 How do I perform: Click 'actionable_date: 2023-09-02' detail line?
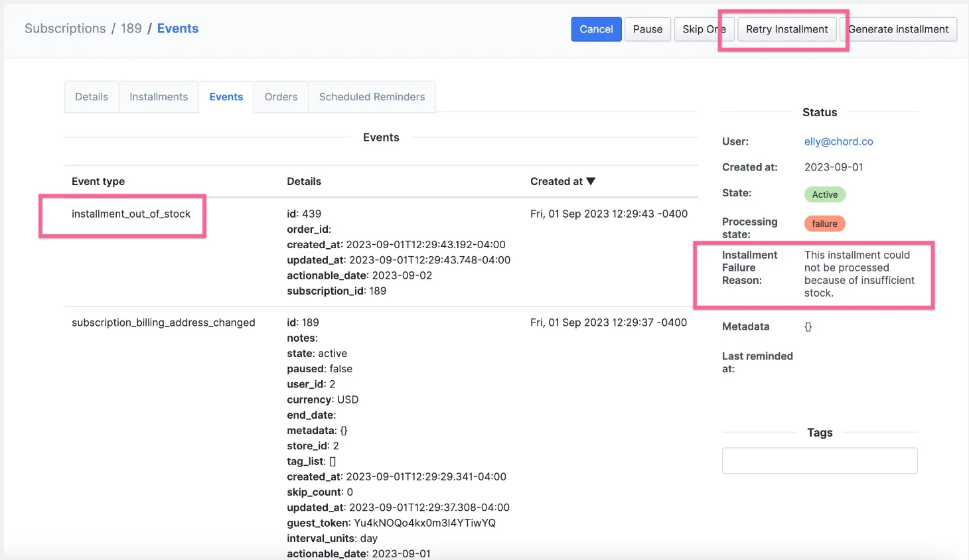[x=359, y=275]
